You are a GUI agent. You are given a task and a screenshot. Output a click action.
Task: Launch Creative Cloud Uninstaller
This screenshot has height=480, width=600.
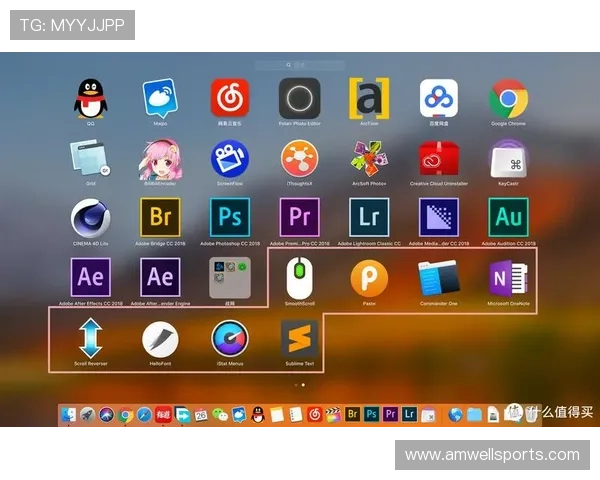click(438, 158)
